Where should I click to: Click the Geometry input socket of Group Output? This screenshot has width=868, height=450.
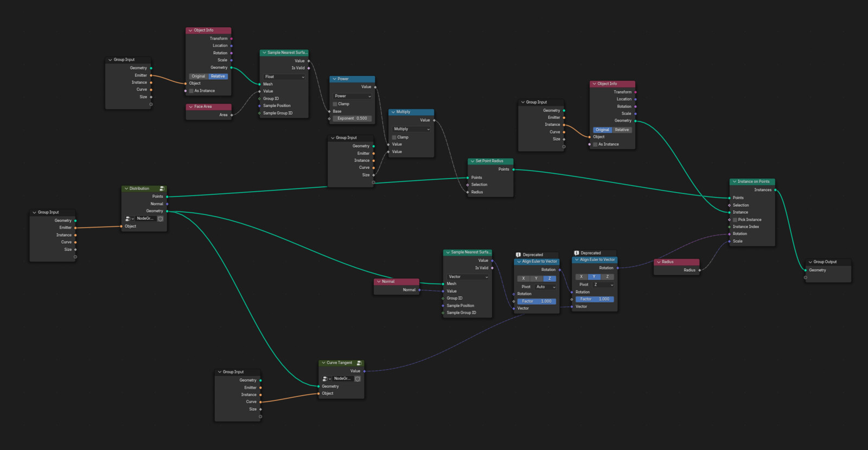(806, 270)
